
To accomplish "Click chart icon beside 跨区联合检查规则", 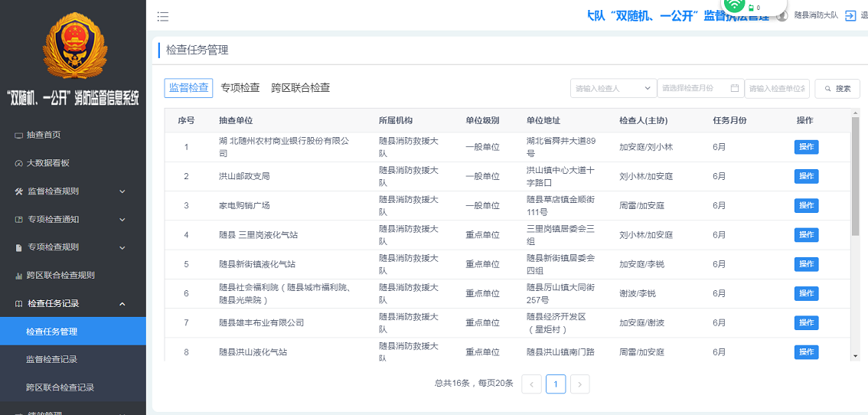I will click(18, 276).
